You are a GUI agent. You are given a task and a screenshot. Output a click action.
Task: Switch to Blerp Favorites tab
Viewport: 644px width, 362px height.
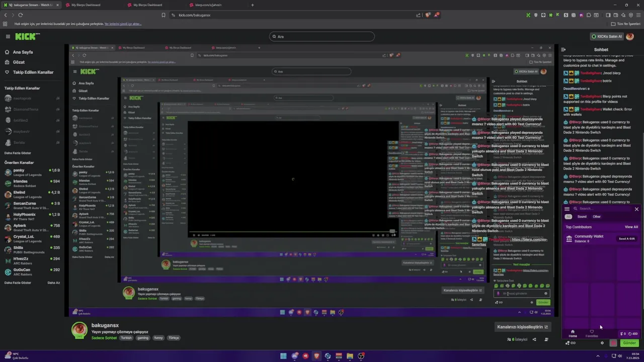[x=592, y=334]
